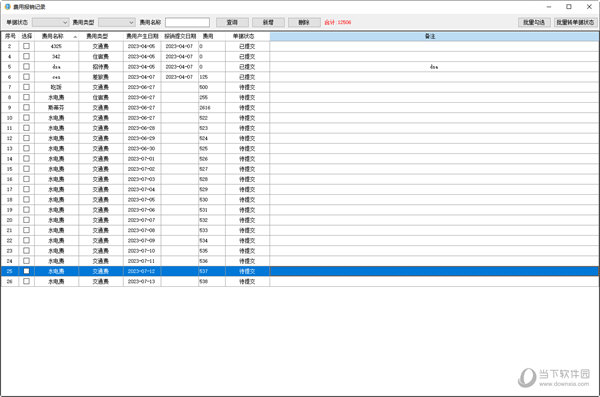Click the 选择 column header
The width and height of the screenshot is (600, 397).
point(27,36)
